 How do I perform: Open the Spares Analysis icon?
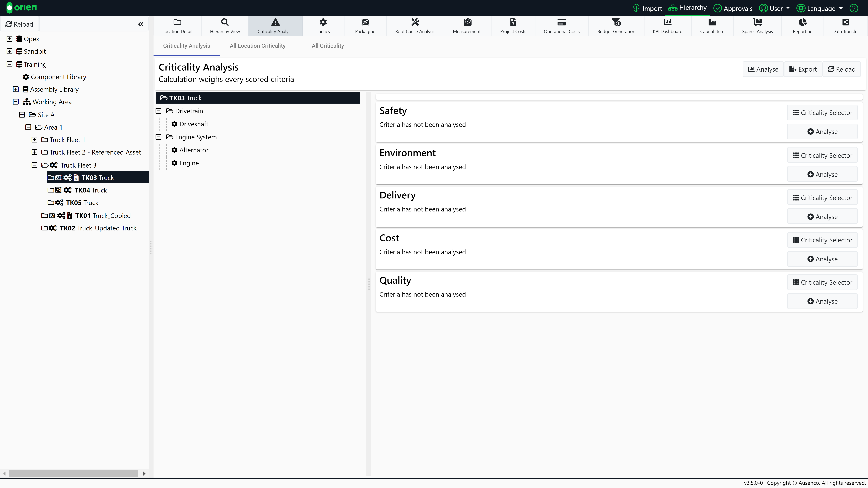click(x=757, y=22)
